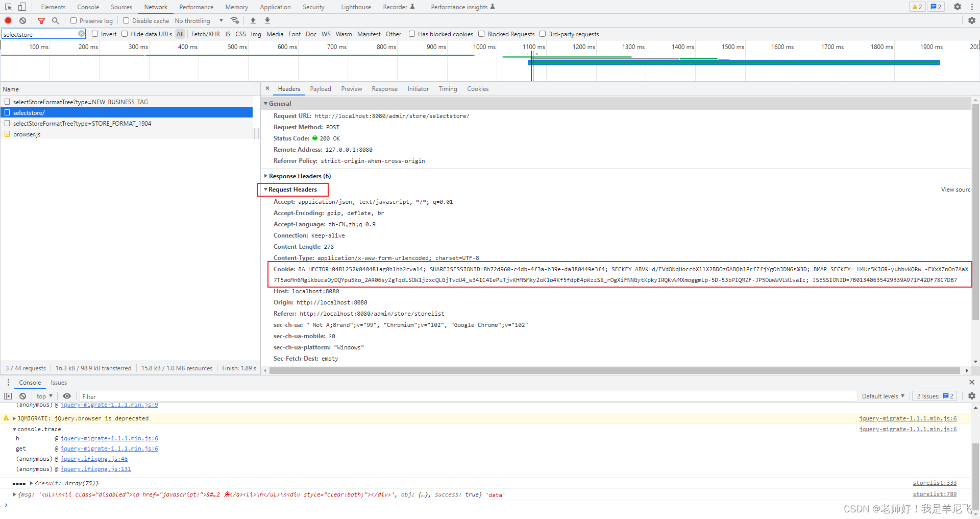980x519 pixels.
Task: Click View source for request headers
Action: click(955, 190)
